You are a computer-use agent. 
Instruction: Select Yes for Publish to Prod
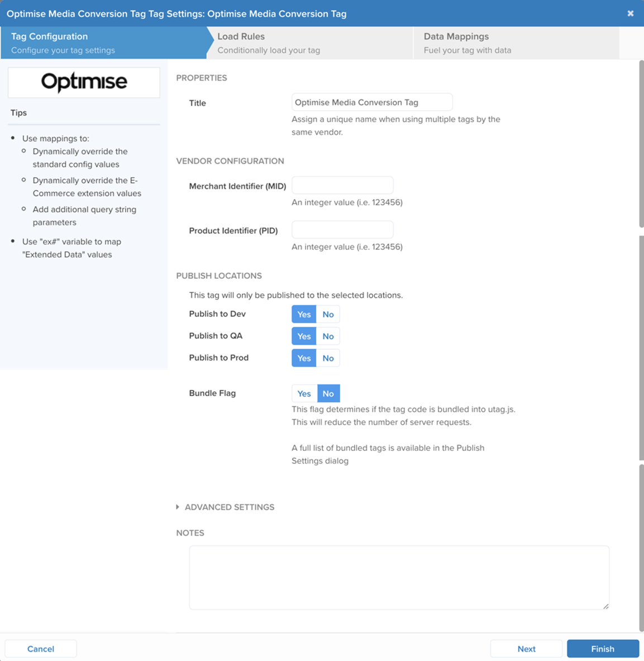304,358
